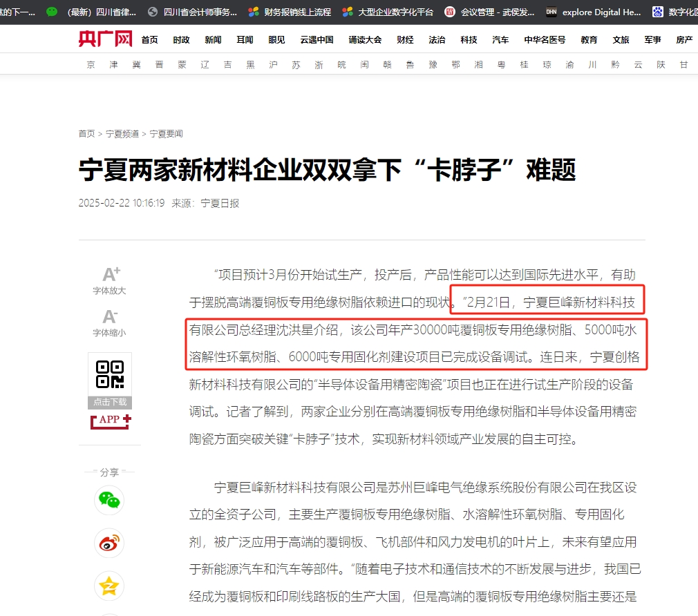The height and width of the screenshot is (616, 698).
Task: Select the 川 regional channel
Action: 592,64
